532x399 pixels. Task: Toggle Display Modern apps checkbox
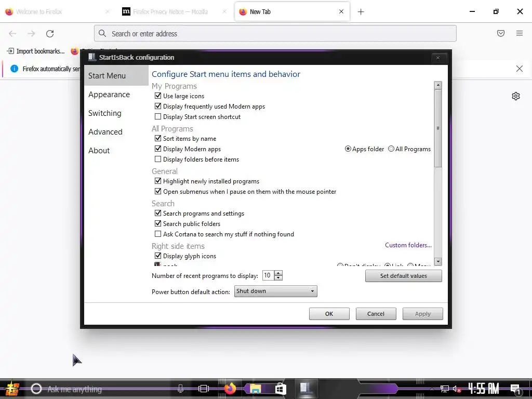click(x=158, y=149)
